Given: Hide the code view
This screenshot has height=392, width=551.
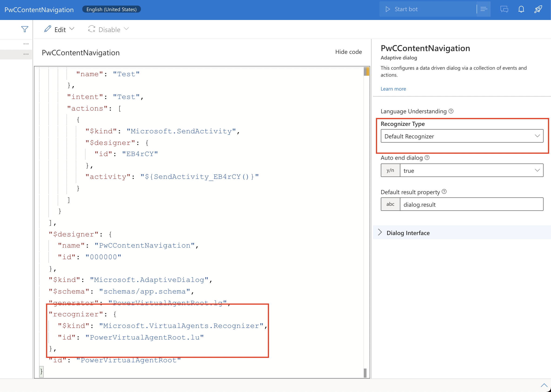Looking at the screenshot, I should (349, 52).
